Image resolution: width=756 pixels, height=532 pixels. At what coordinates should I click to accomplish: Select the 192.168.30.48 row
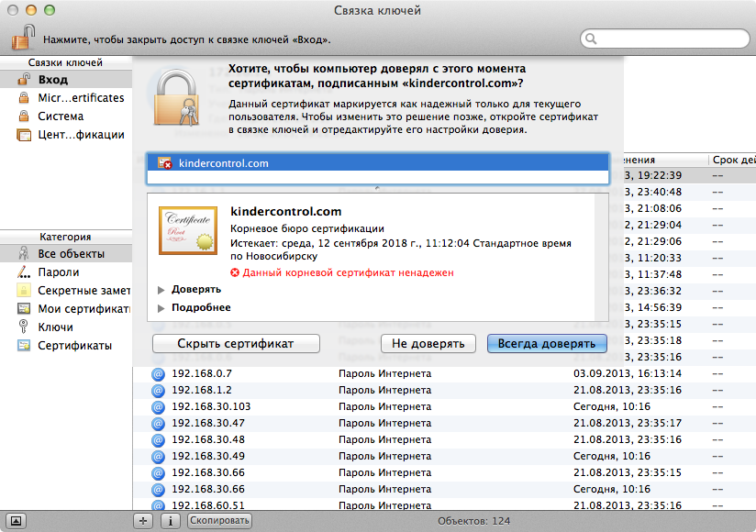444,439
